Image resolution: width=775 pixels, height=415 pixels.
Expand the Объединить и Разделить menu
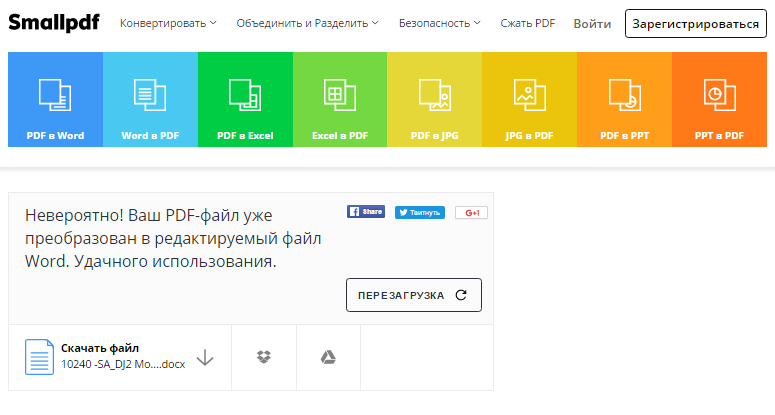pos(307,23)
